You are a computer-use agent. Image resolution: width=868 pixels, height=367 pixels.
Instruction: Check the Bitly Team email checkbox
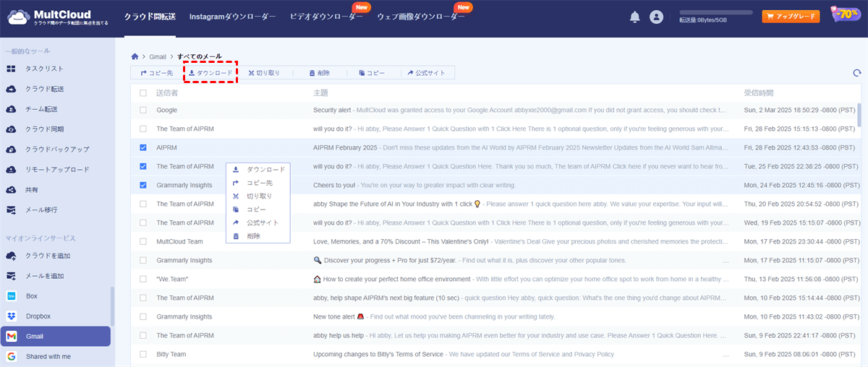pyautogui.click(x=142, y=354)
